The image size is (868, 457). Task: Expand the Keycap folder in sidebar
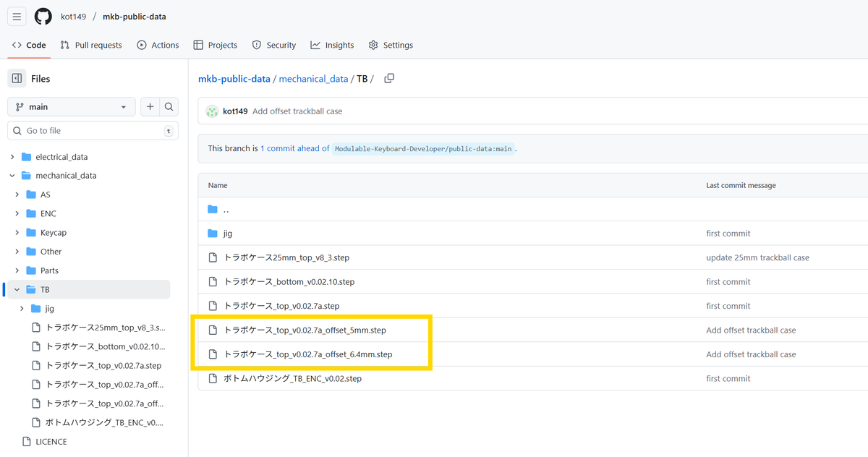(x=17, y=233)
